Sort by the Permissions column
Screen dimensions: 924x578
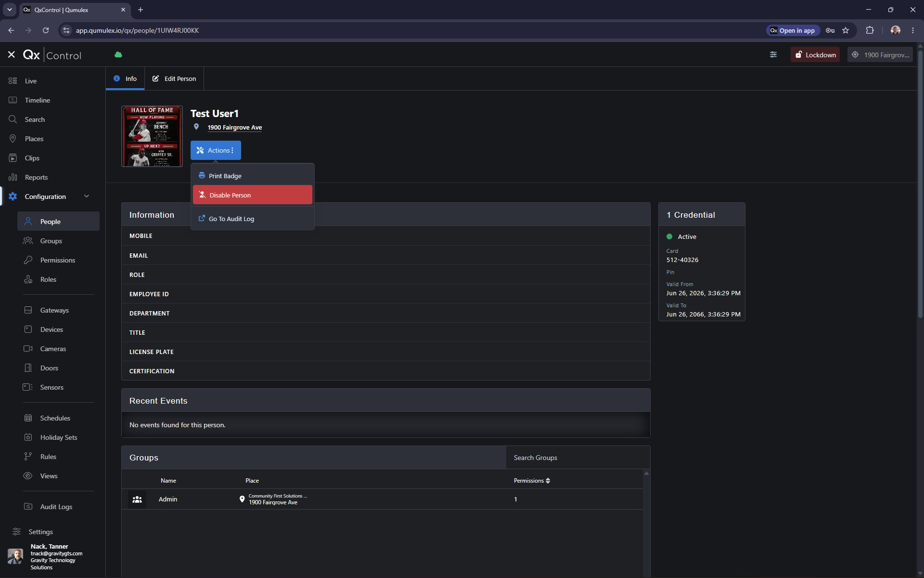(x=532, y=481)
